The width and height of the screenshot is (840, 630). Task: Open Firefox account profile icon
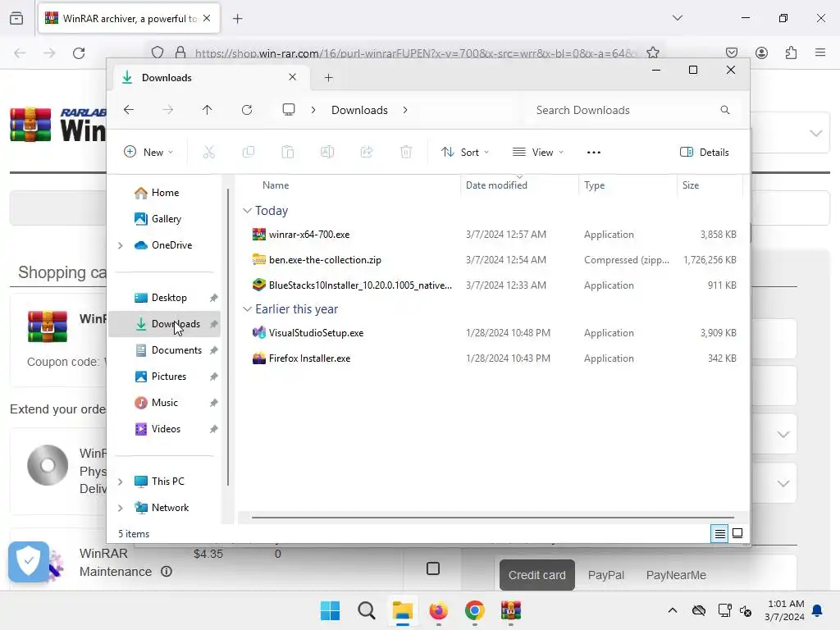point(761,52)
